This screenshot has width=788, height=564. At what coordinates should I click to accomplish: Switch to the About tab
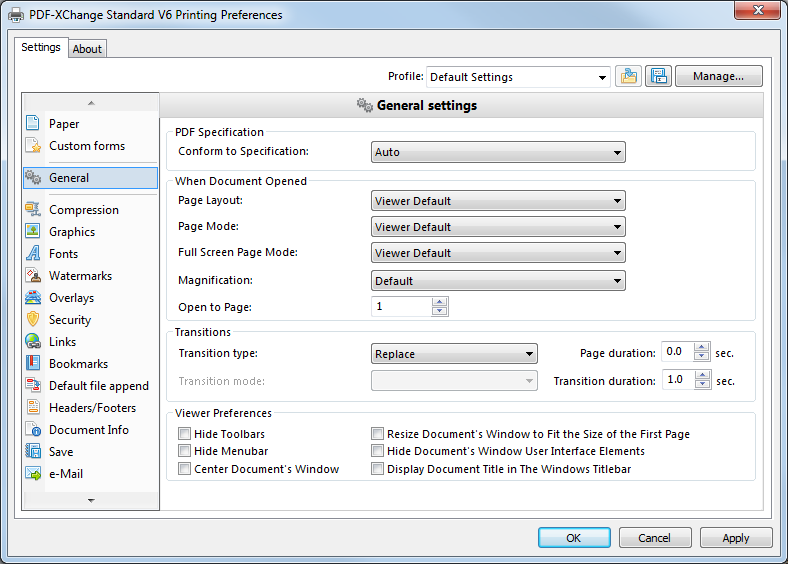click(x=87, y=49)
